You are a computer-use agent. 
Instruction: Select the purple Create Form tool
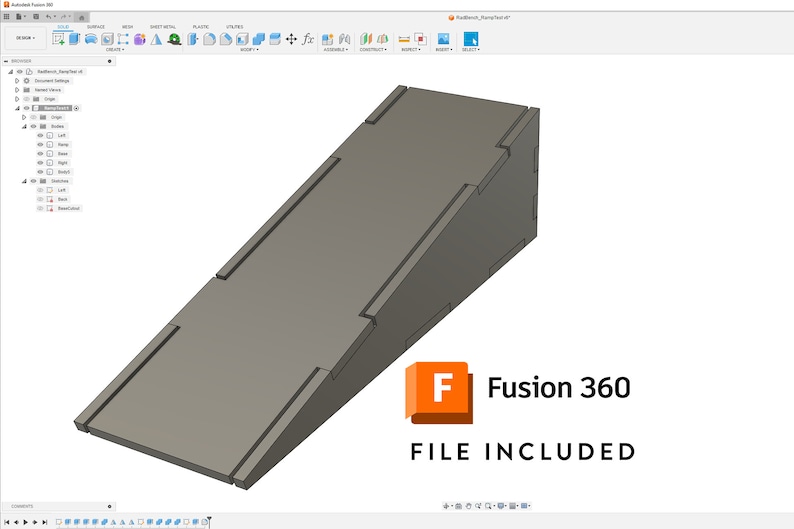click(140, 39)
